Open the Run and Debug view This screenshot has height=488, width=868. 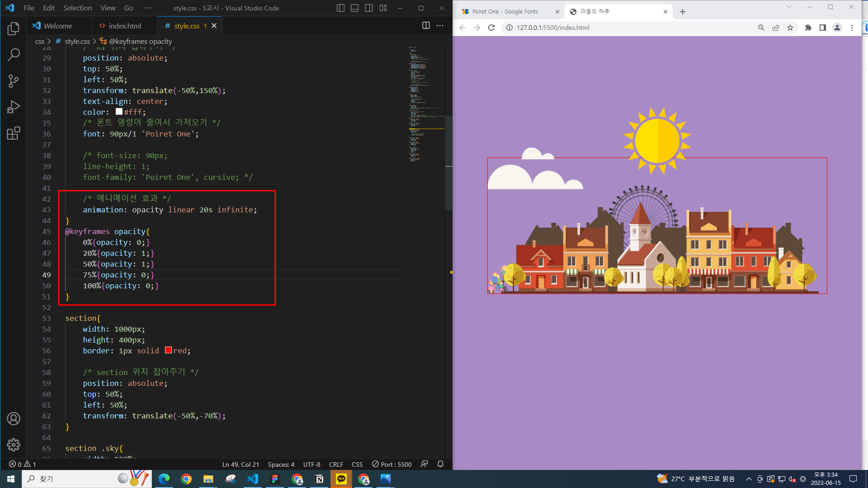point(14,107)
